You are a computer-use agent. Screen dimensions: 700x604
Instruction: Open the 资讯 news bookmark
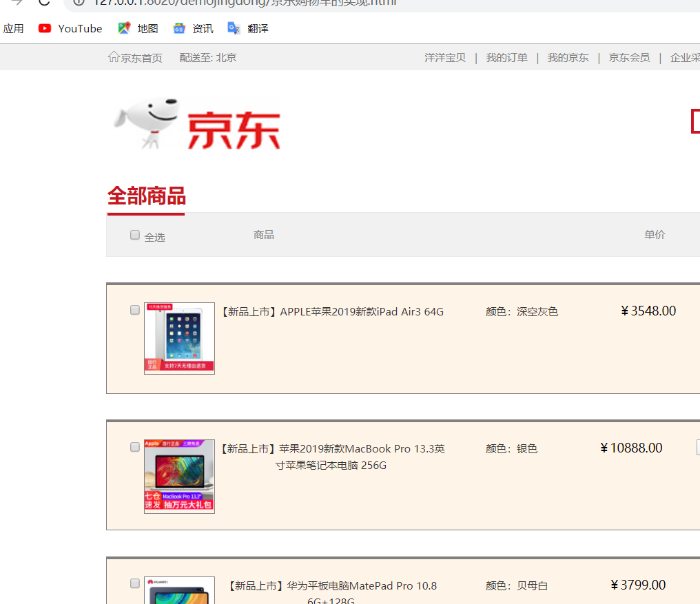[194, 28]
